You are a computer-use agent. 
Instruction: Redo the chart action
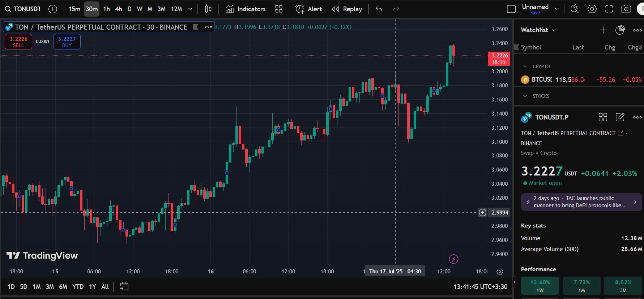tap(396, 9)
